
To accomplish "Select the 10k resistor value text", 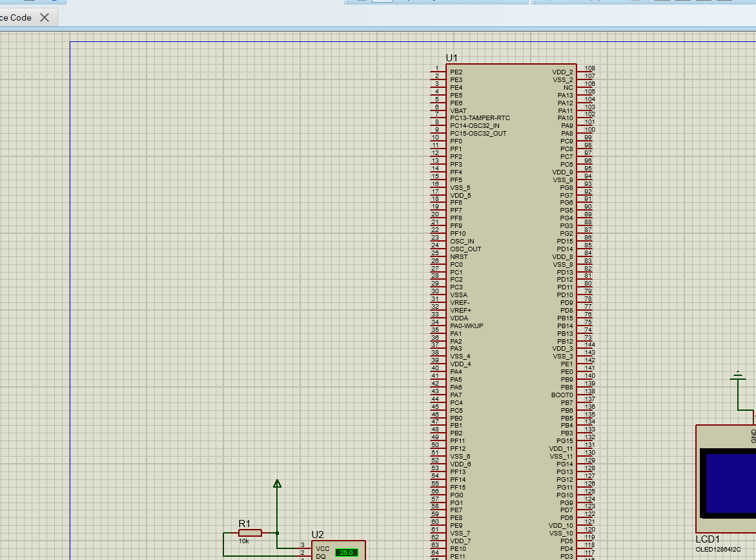I will (244, 541).
